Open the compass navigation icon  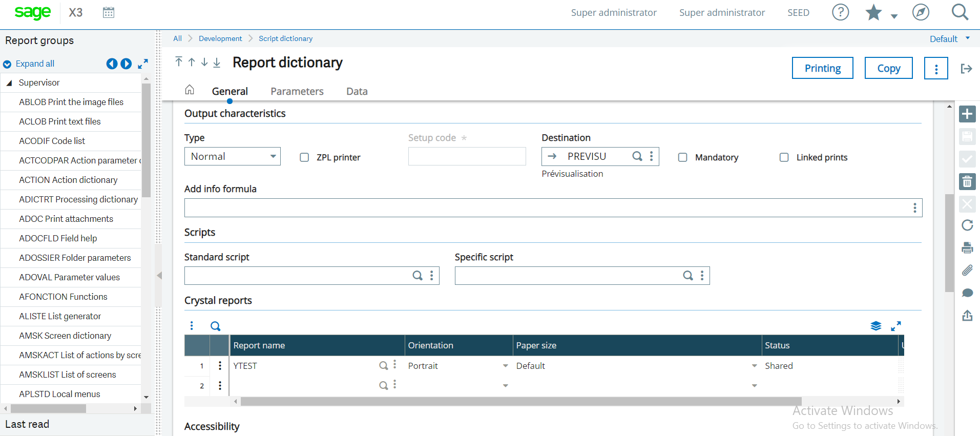pyautogui.click(x=921, y=12)
